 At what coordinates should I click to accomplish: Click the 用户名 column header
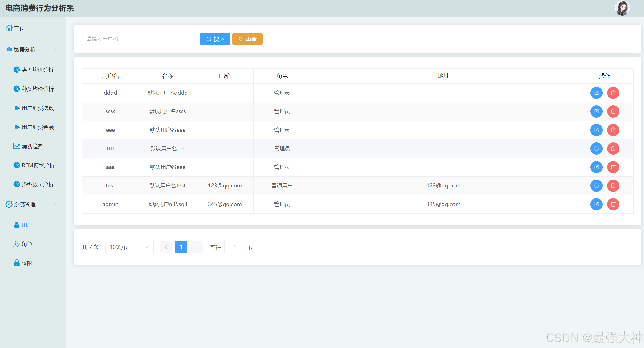(x=110, y=76)
